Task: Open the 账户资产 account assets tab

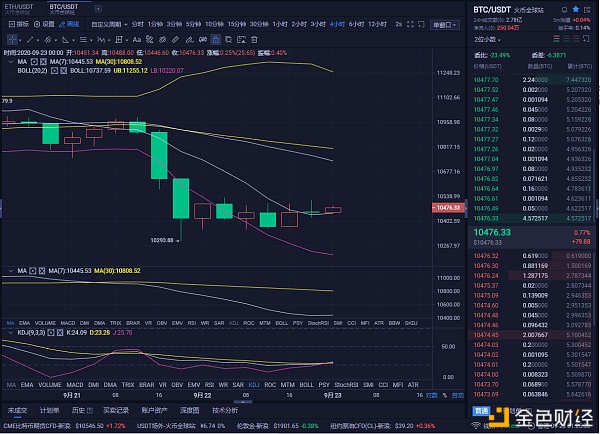Action: point(154,410)
